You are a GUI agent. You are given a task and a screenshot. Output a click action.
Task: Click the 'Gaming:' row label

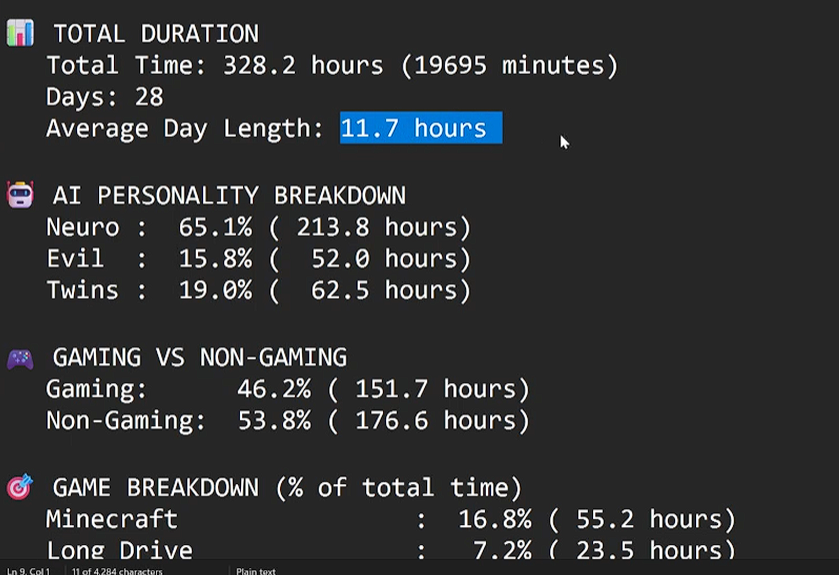(x=97, y=389)
